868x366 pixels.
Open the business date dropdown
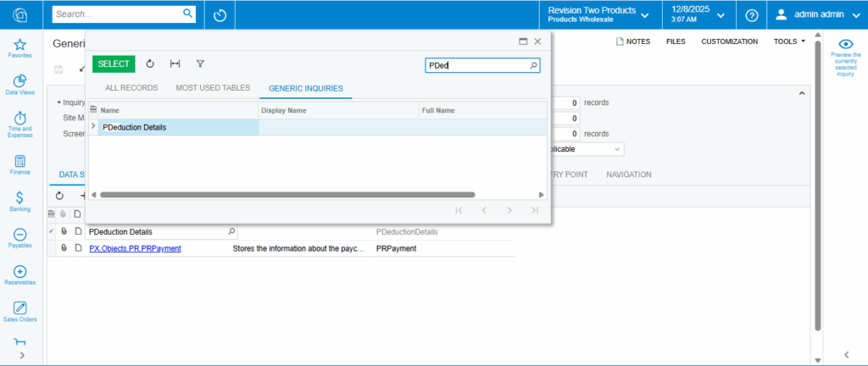click(x=699, y=15)
